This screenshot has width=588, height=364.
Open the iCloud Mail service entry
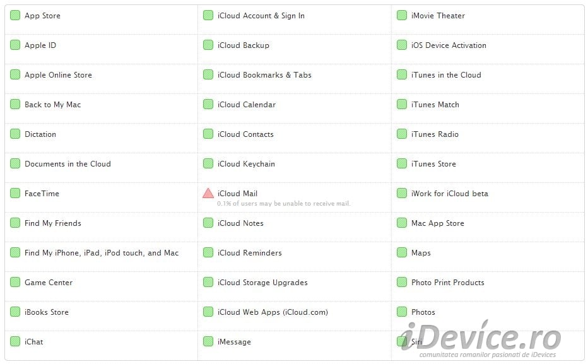237,194
